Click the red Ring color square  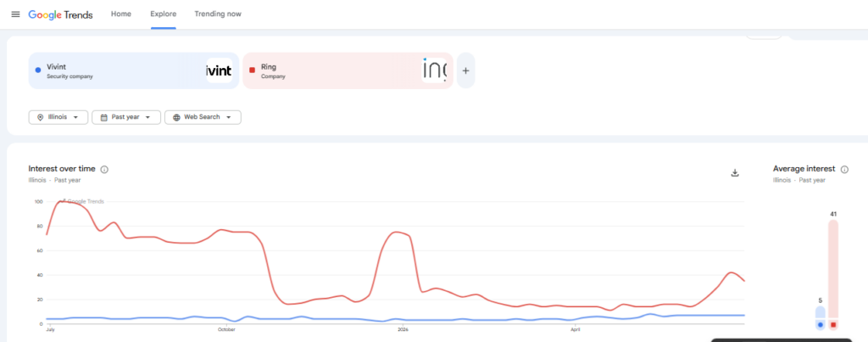coord(252,70)
